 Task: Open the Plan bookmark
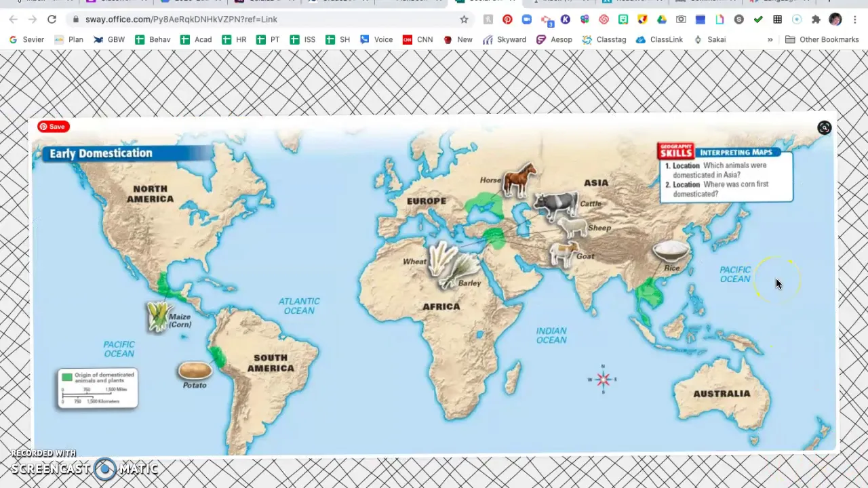click(68, 39)
